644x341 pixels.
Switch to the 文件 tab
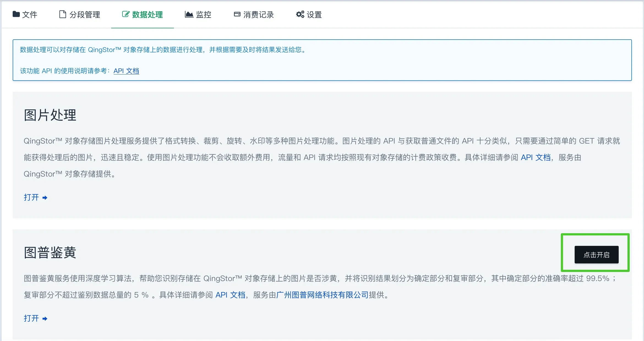(x=29, y=15)
